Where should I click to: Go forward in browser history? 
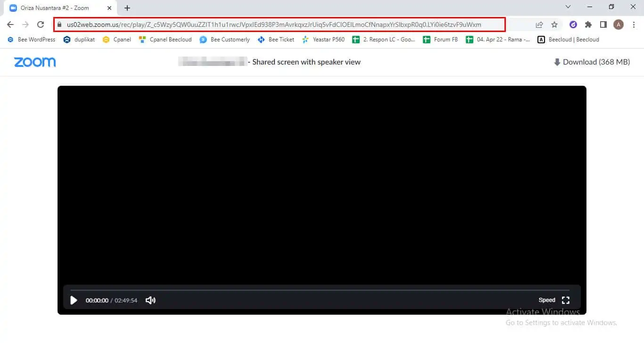pyautogui.click(x=25, y=24)
